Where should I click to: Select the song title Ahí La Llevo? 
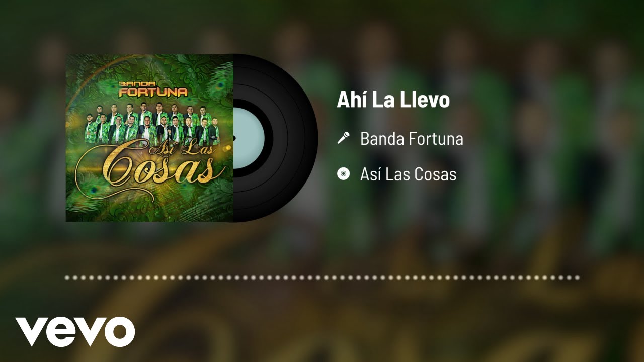(393, 100)
